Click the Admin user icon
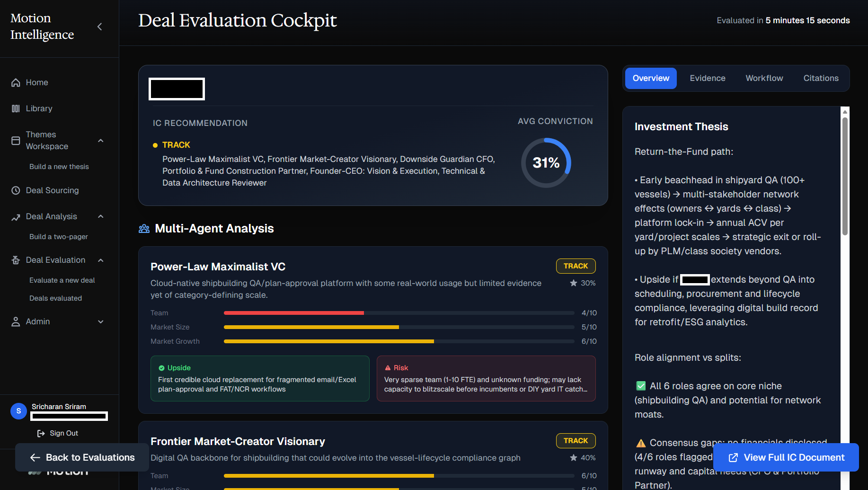The width and height of the screenshot is (868, 490). [x=16, y=321]
